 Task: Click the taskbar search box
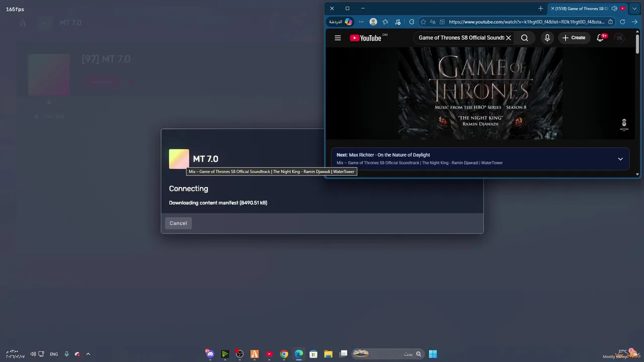(387, 354)
